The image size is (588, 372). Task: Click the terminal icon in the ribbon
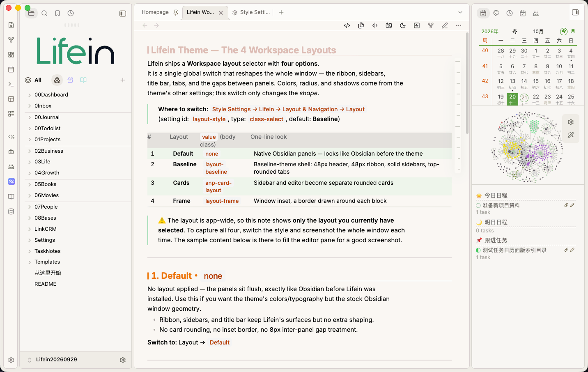coord(11,84)
